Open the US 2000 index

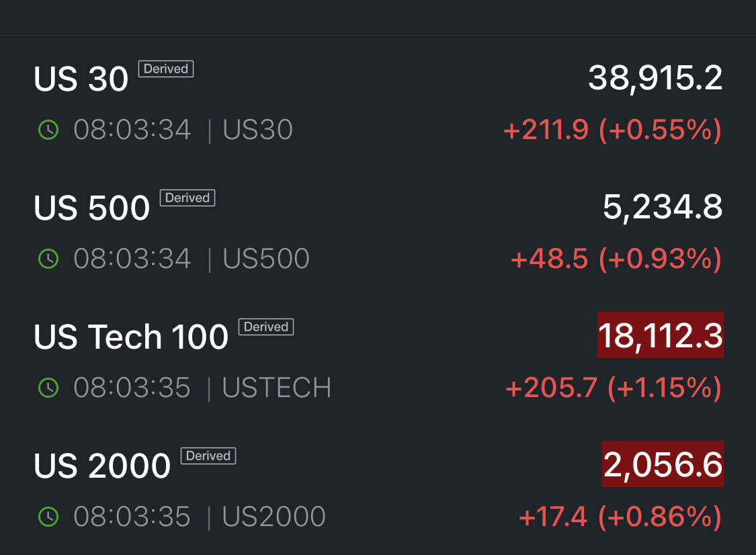[102, 466]
